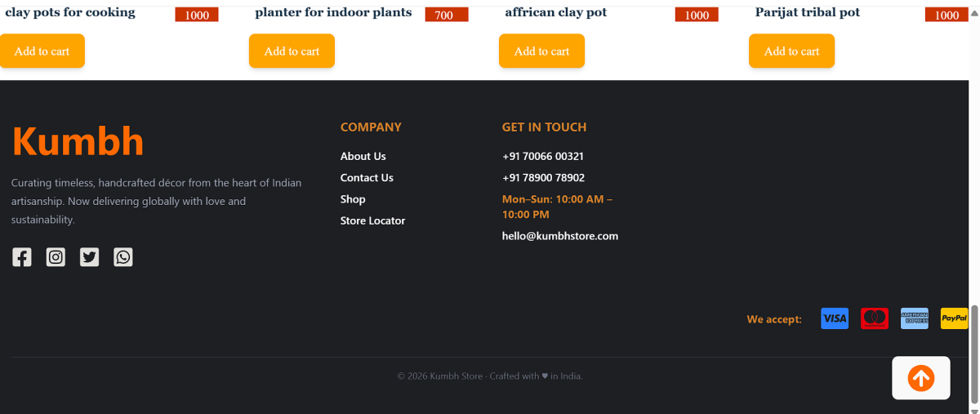Viewport: 980px width, 414px height.
Task: Add Parijat tribal pot to cart
Action: pyautogui.click(x=791, y=51)
